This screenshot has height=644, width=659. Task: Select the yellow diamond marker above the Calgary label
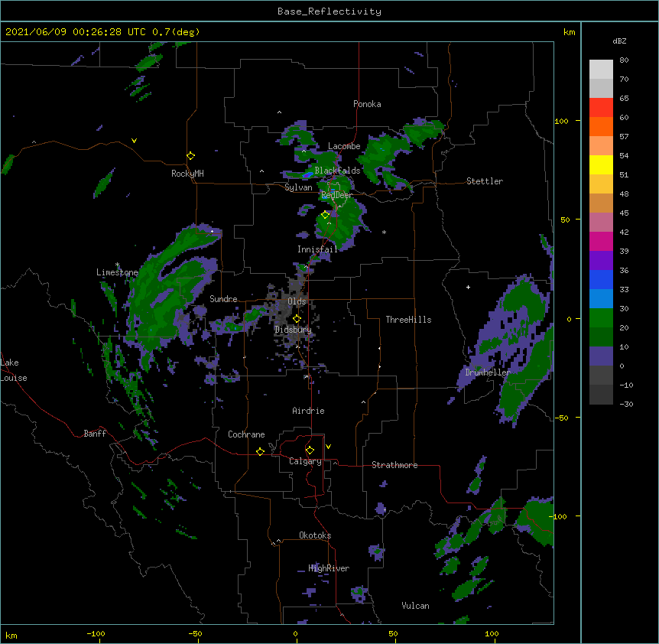(x=310, y=450)
